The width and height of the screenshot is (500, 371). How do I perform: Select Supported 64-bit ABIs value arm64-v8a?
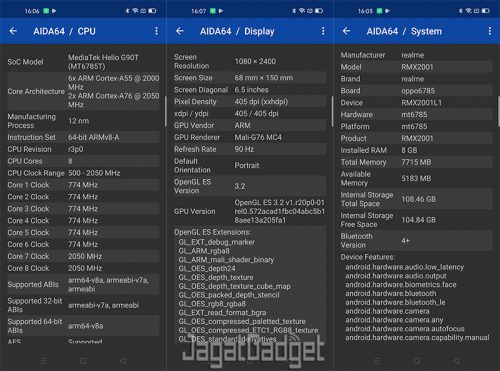point(85,326)
